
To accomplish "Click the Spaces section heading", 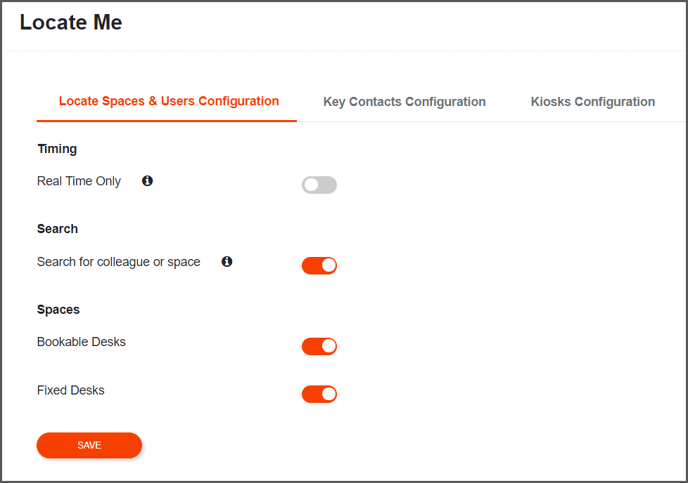I will [x=58, y=310].
